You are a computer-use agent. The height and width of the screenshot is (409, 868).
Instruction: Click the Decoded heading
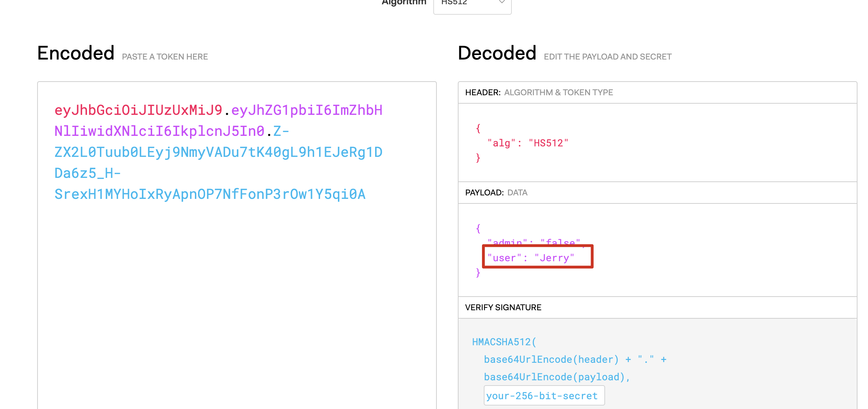497,53
